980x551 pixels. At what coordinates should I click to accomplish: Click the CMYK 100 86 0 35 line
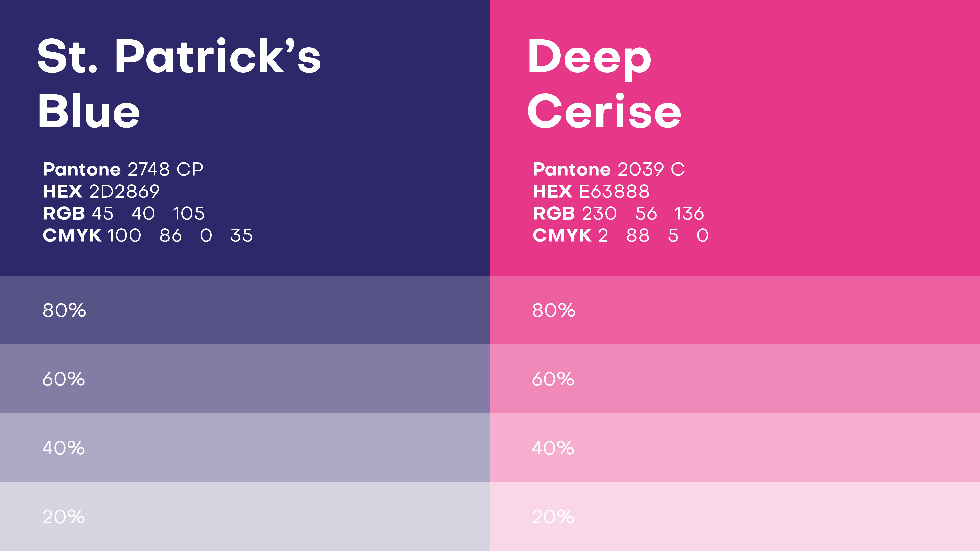[x=148, y=235]
